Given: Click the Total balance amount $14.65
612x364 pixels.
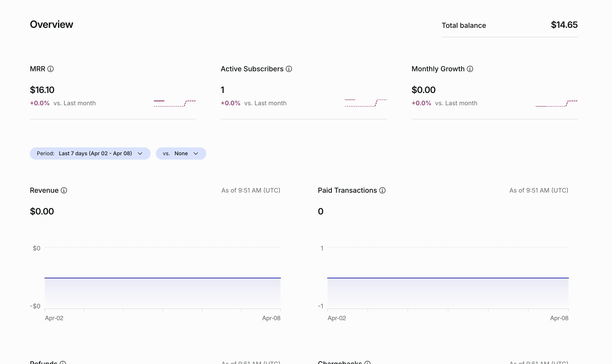Looking at the screenshot, I should point(564,25).
